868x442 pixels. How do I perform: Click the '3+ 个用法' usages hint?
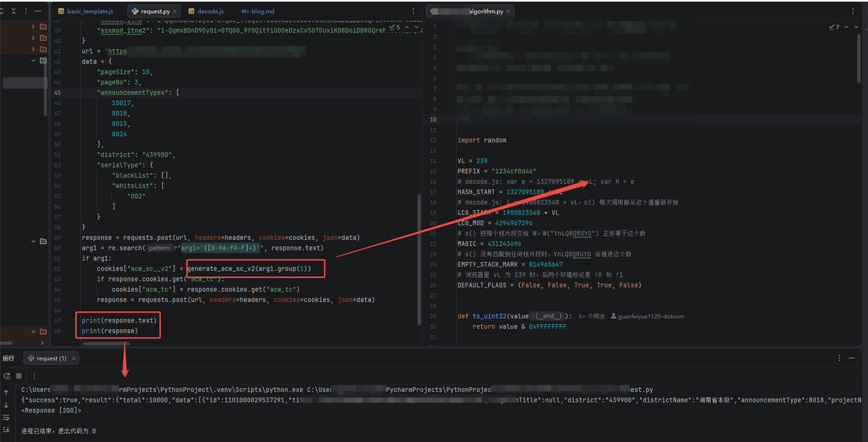(592, 316)
